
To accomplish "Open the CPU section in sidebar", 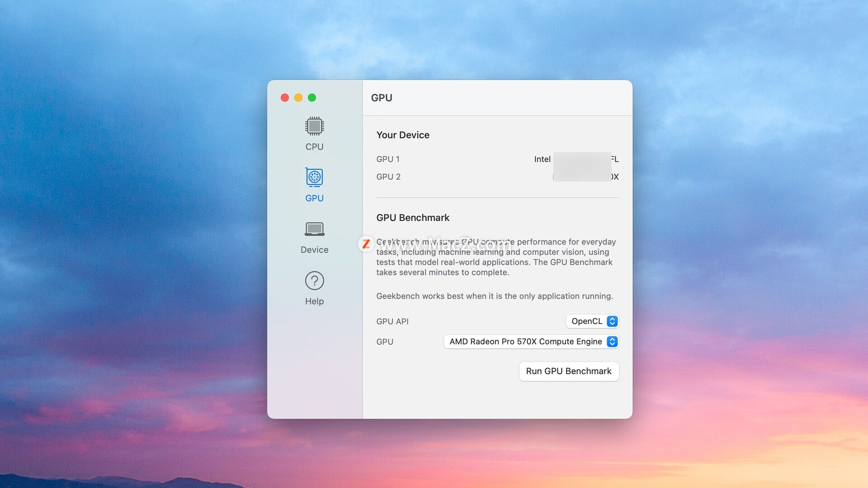I will [314, 134].
